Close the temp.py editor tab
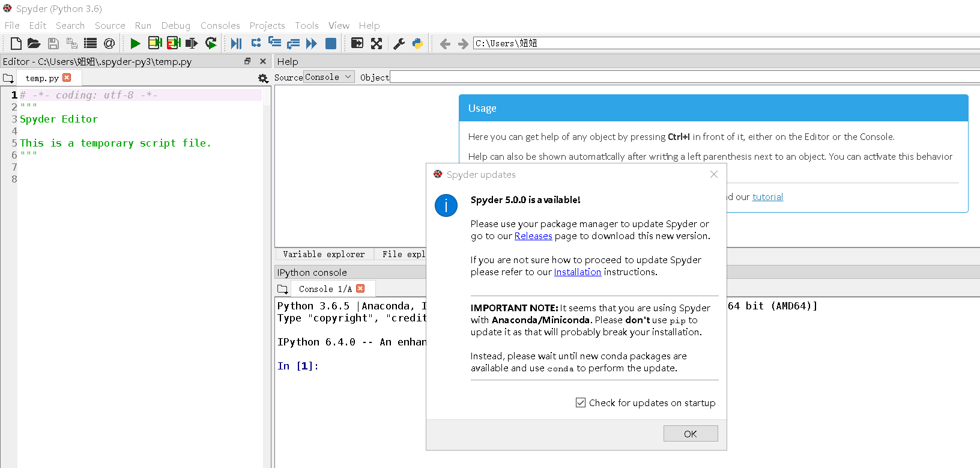 67,77
